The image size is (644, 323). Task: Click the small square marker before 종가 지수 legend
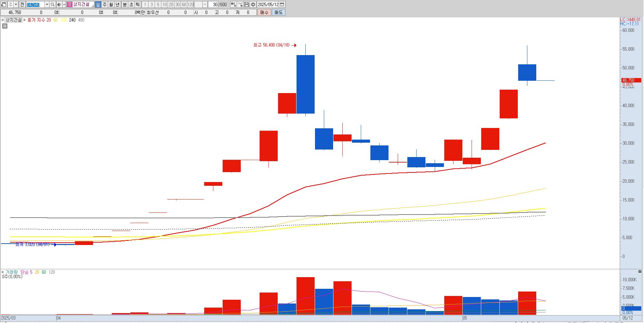pyautogui.click(x=24, y=20)
